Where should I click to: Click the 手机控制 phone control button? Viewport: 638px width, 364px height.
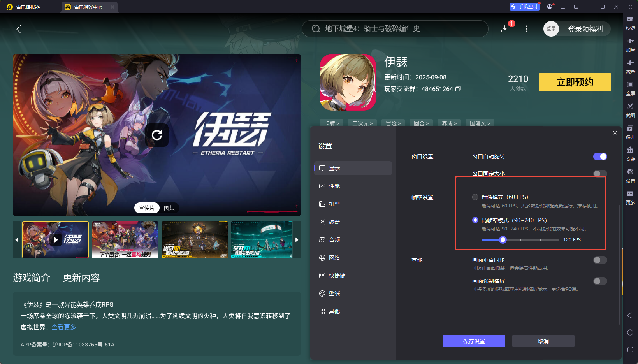(x=524, y=7)
